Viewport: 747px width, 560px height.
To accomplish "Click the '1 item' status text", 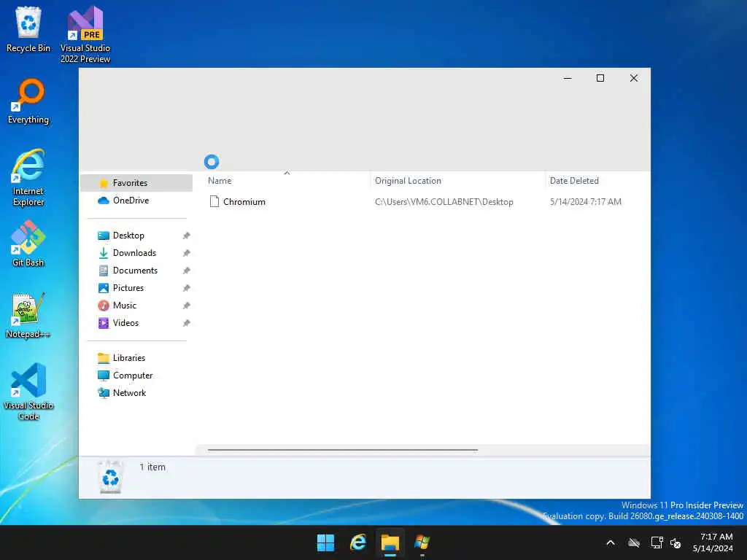I will click(152, 467).
